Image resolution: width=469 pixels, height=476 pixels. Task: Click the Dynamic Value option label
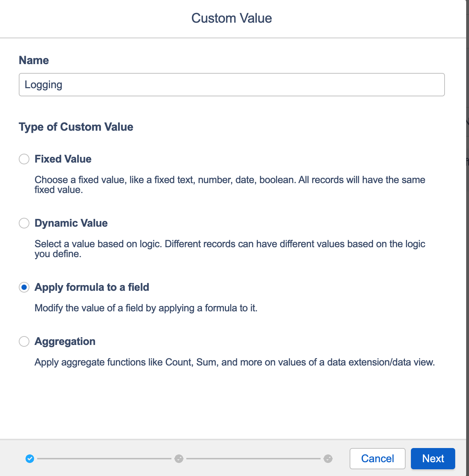[71, 223]
